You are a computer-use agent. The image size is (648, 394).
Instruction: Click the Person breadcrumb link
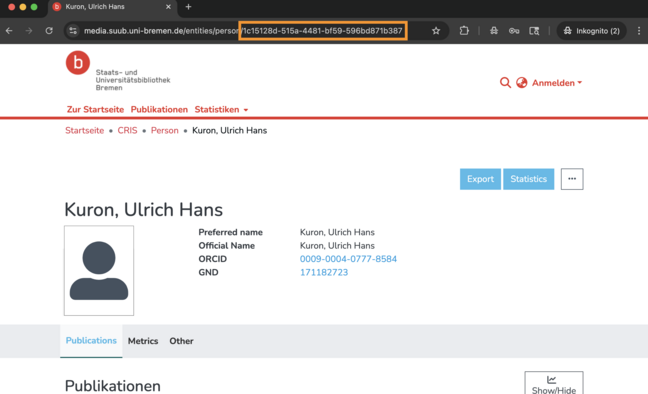[164, 131]
